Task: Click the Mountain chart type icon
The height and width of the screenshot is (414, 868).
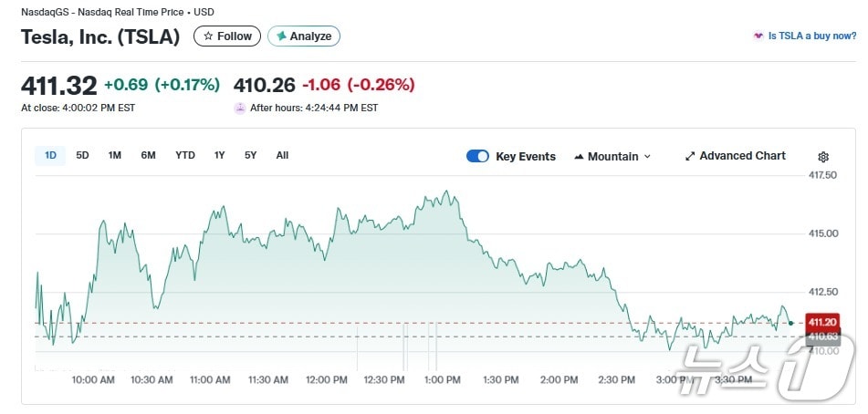Action: pyautogui.click(x=579, y=157)
